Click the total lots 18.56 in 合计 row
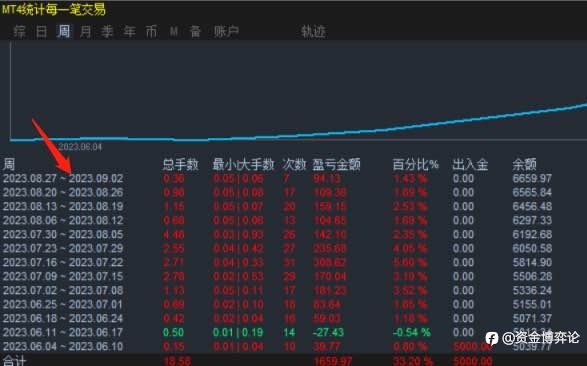The width and height of the screenshot is (587, 366). tap(177, 361)
